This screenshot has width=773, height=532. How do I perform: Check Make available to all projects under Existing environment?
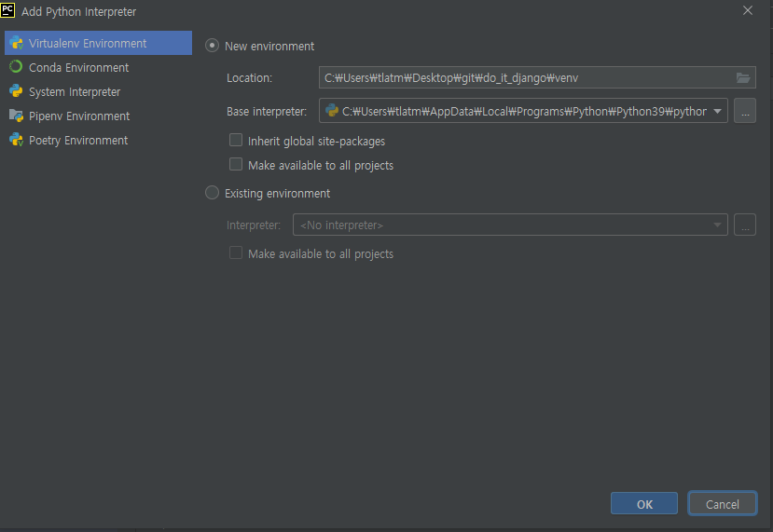pos(236,253)
